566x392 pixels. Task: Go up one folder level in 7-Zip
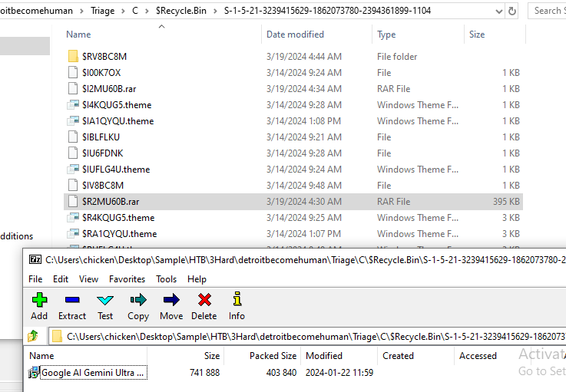(x=33, y=336)
